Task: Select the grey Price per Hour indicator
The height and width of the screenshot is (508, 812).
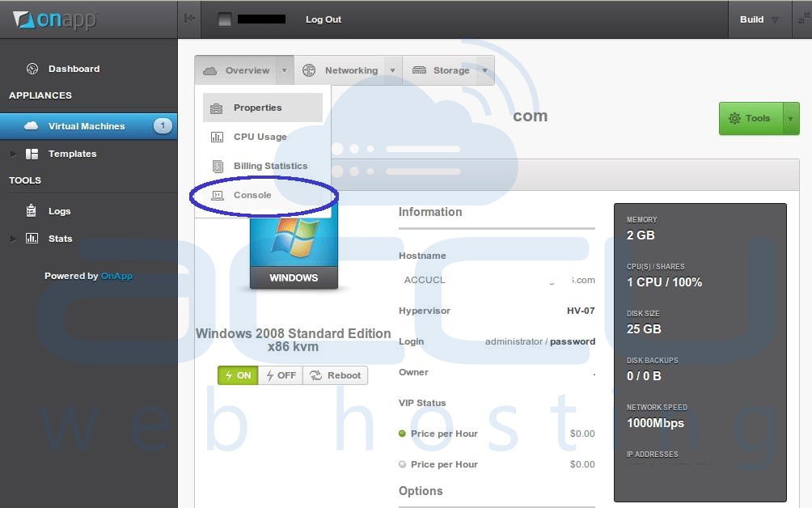Action: coord(403,464)
